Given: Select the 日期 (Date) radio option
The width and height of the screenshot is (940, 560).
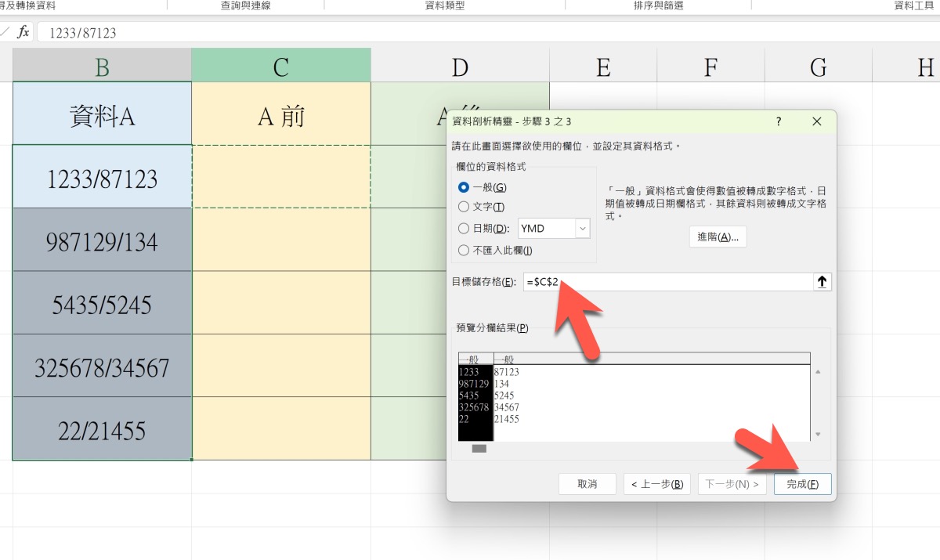Looking at the screenshot, I should pyautogui.click(x=464, y=229).
